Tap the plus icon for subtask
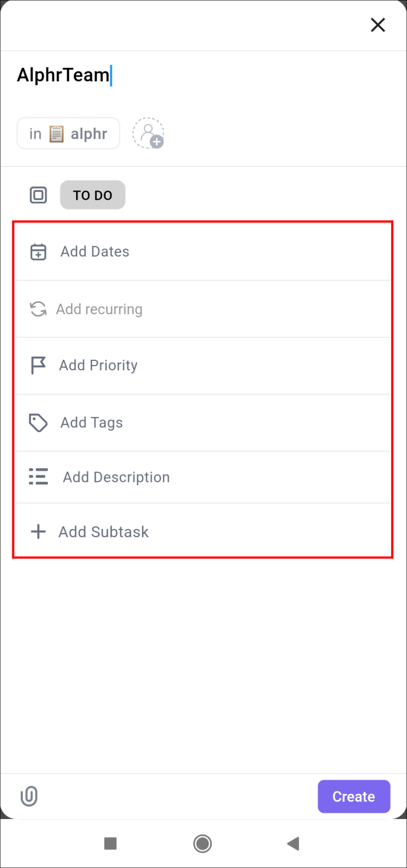Screen dimensions: 407x868 38,532
